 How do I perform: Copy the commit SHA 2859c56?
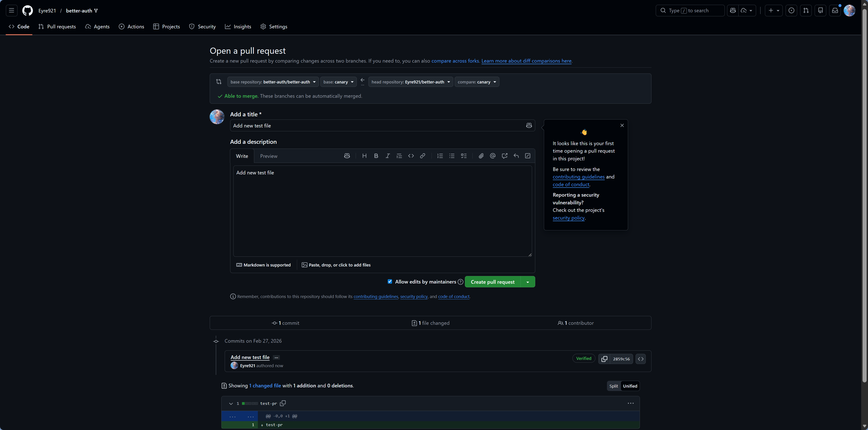coord(604,359)
